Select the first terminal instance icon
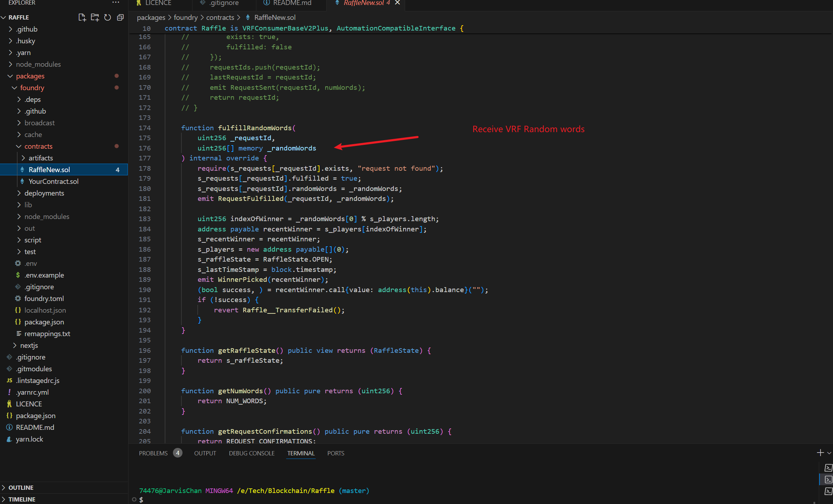 (x=828, y=468)
